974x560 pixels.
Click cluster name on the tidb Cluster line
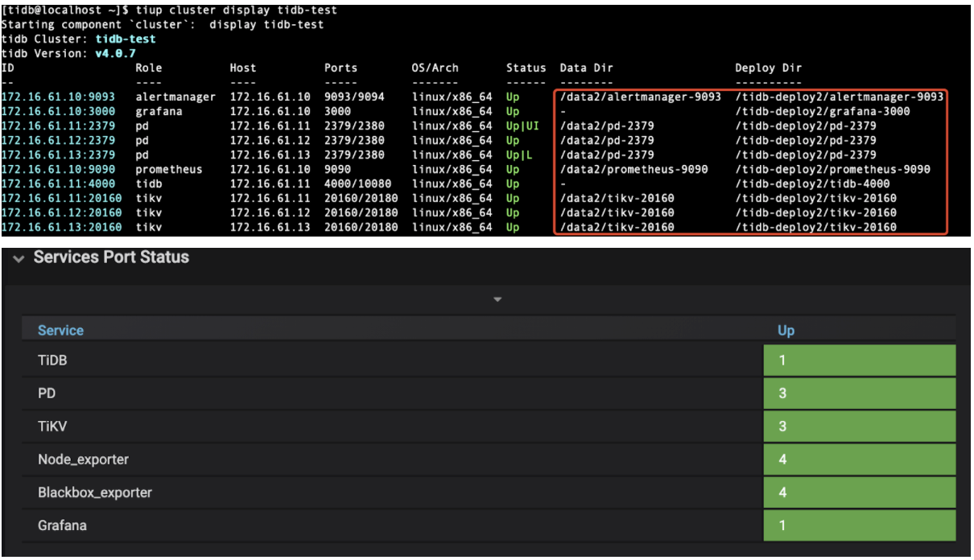pyautogui.click(x=126, y=39)
